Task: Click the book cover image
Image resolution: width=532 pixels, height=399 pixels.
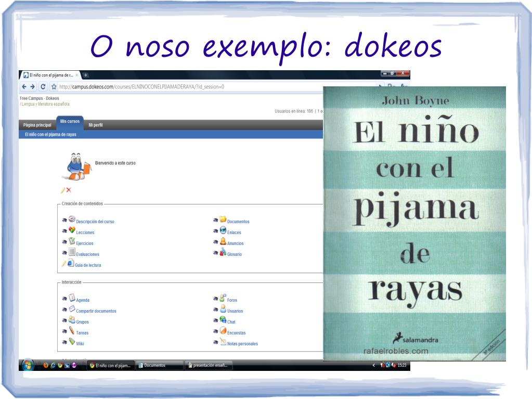Action: 414,224
